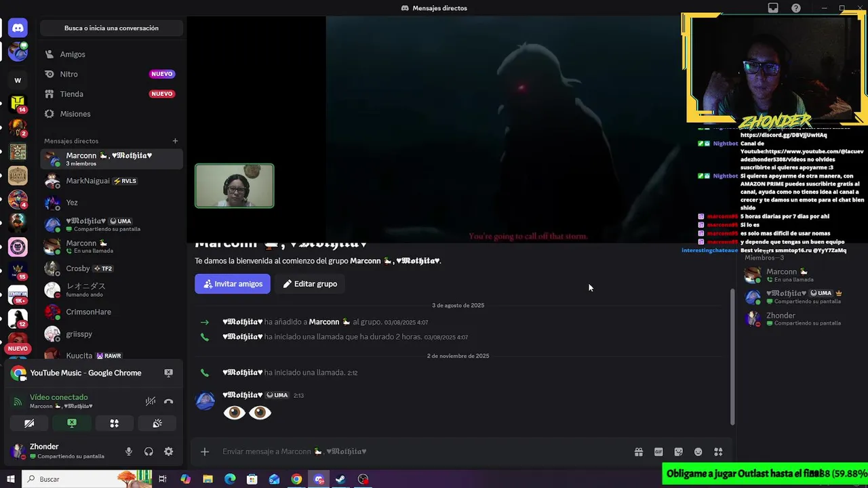Click the small webcam thumbnail in call

tap(235, 186)
